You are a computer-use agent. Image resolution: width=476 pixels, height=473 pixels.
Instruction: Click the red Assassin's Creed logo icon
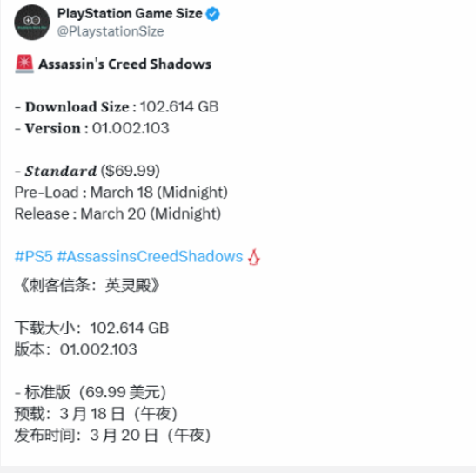tap(254, 257)
